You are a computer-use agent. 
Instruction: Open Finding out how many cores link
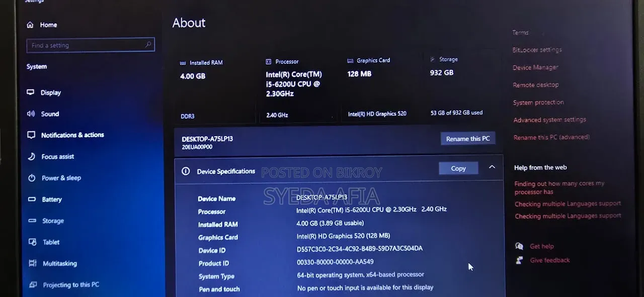559,187
